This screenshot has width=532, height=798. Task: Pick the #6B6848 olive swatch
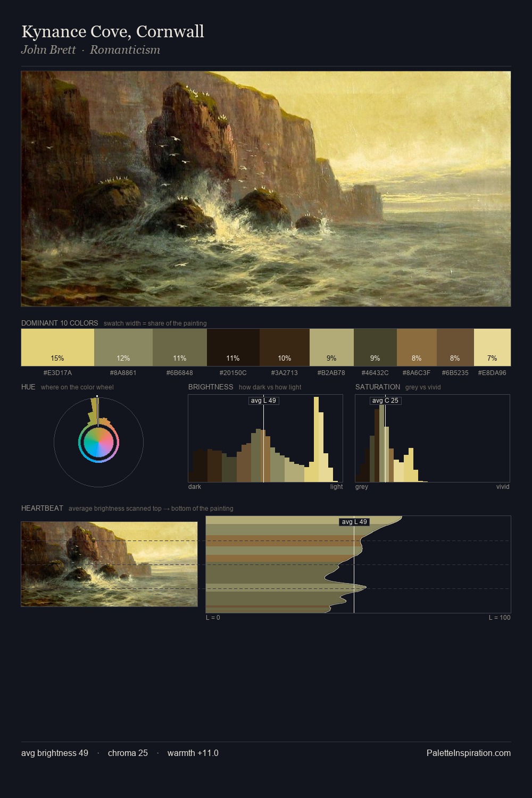(179, 347)
